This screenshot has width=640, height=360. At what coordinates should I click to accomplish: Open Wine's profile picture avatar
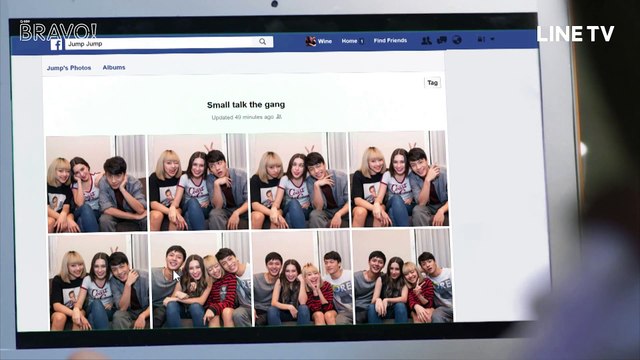[x=311, y=41]
